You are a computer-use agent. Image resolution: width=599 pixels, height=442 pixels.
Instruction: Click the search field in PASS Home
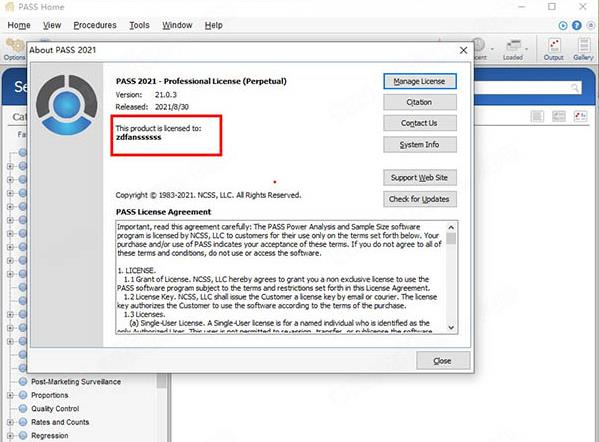pos(527,88)
